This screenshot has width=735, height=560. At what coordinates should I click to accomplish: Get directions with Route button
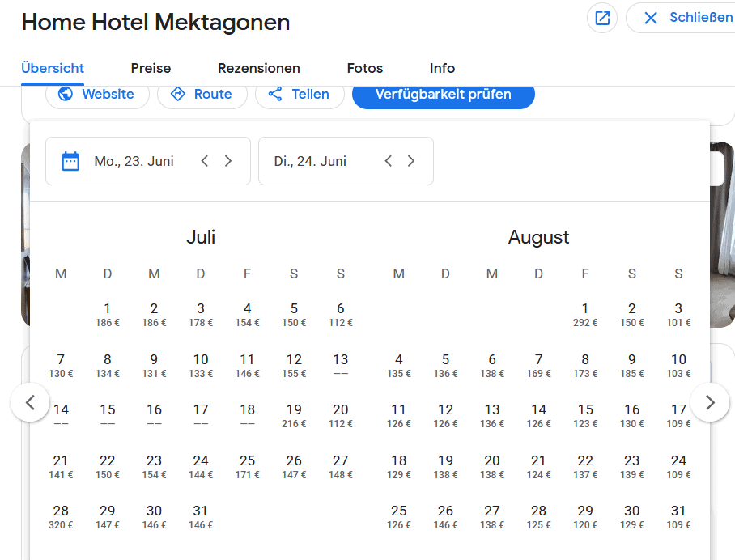(202, 94)
